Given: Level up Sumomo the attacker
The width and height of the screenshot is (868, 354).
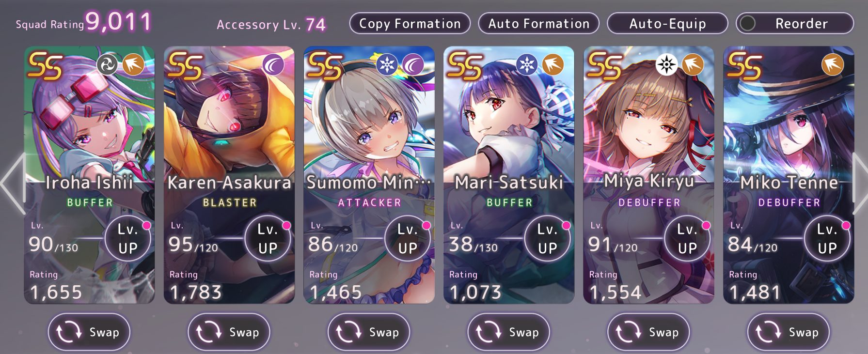Looking at the screenshot, I should click(408, 238).
